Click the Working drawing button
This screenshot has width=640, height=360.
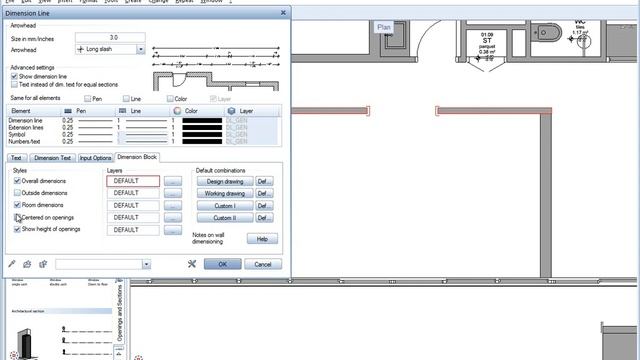tap(225, 193)
